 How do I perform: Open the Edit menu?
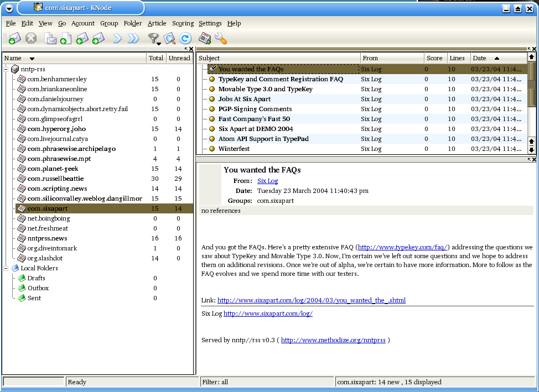27,23
